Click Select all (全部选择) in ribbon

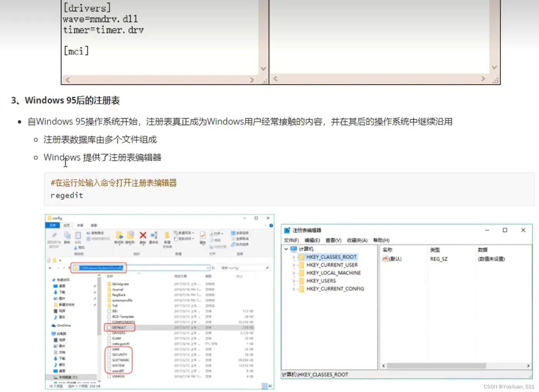coord(239,233)
